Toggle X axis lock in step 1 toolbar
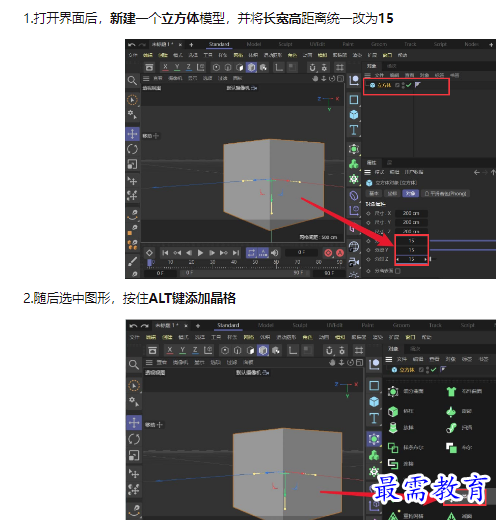This screenshot has height=520, width=496. coord(165,67)
